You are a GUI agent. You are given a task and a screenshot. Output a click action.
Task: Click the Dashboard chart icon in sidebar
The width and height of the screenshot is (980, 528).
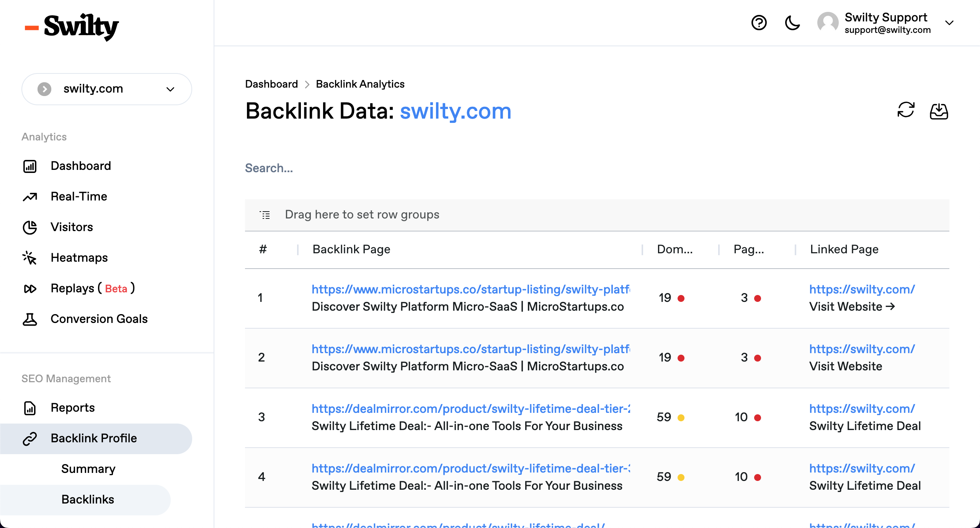click(30, 166)
